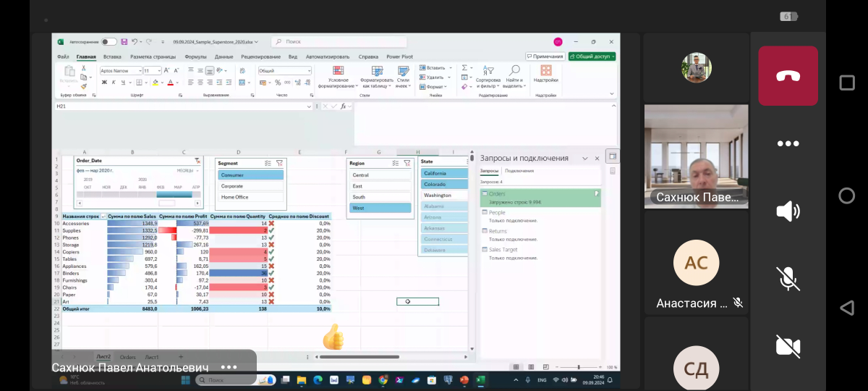Add a new sheet with plus icon
This screenshot has width=868, height=391.
(x=181, y=357)
